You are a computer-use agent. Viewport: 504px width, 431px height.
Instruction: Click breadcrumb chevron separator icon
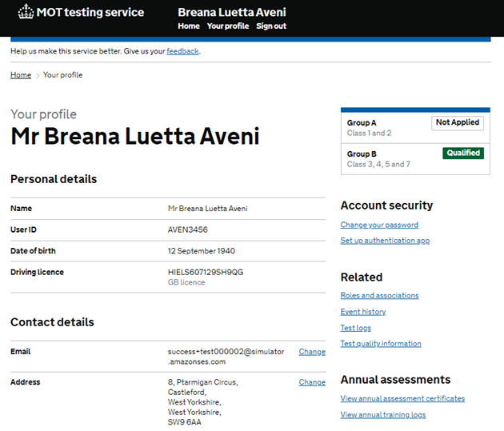[x=38, y=76]
